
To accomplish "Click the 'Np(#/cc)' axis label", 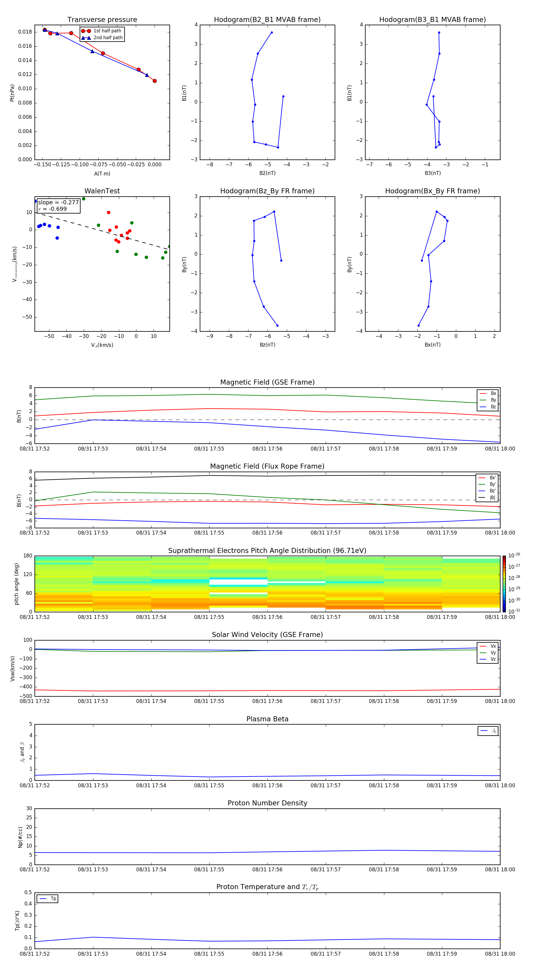I will coord(21,837).
